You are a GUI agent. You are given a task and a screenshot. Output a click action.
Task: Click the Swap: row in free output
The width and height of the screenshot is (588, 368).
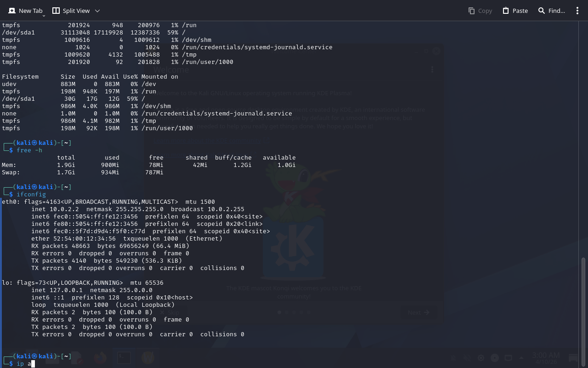(83, 172)
